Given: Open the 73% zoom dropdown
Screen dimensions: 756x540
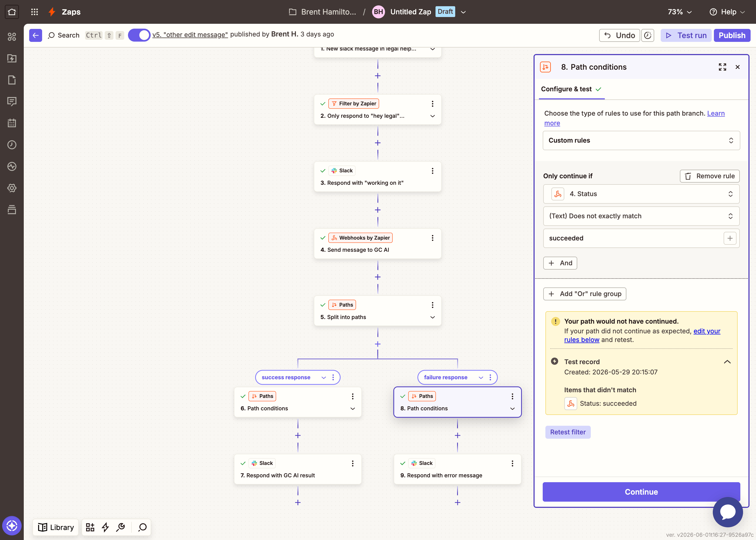Looking at the screenshot, I should coord(680,12).
